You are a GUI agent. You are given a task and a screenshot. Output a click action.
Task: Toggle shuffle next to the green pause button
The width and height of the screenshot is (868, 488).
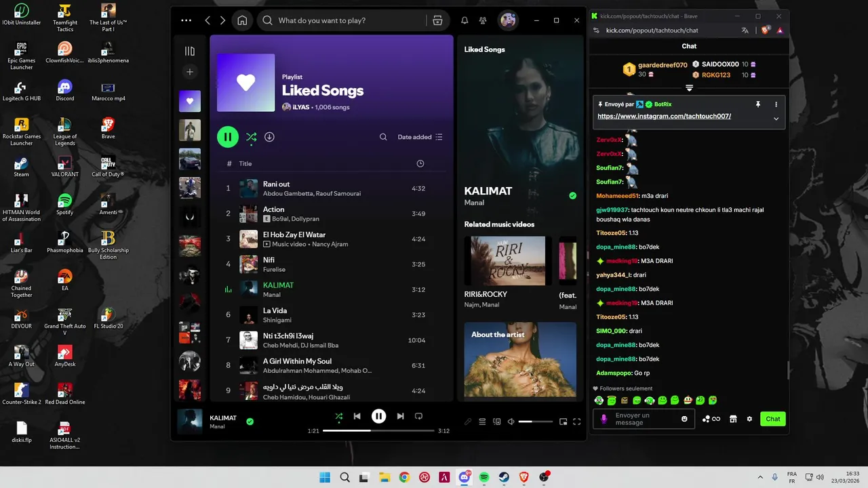(x=251, y=137)
